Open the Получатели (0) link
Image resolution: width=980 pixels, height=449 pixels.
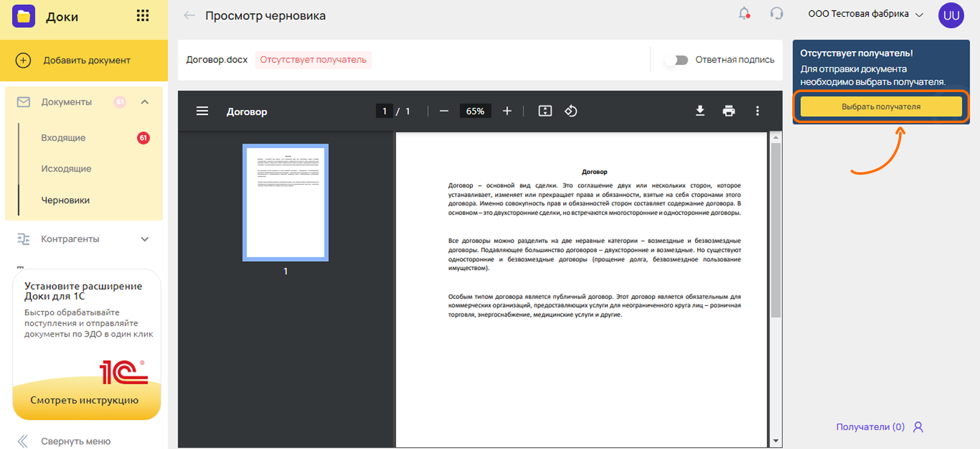click(x=870, y=427)
